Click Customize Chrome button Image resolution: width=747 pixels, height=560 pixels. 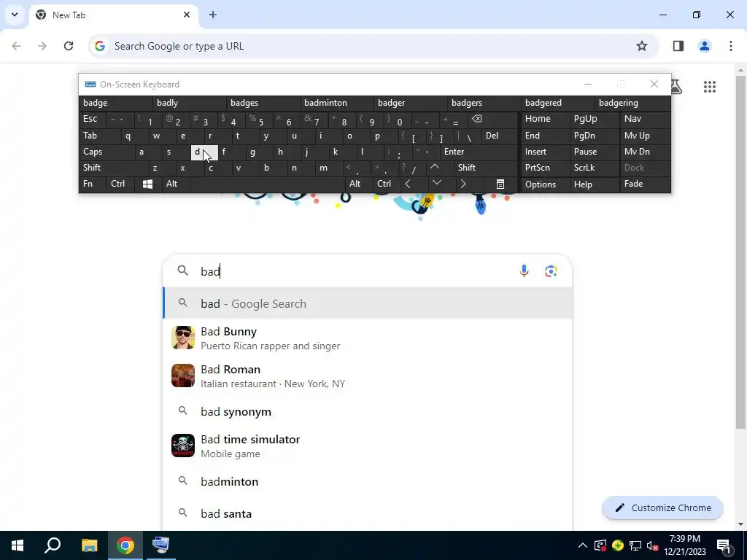[x=662, y=507]
